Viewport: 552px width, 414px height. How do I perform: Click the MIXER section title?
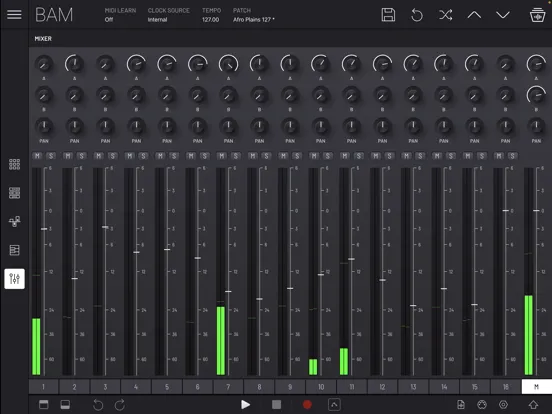click(43, 39)
